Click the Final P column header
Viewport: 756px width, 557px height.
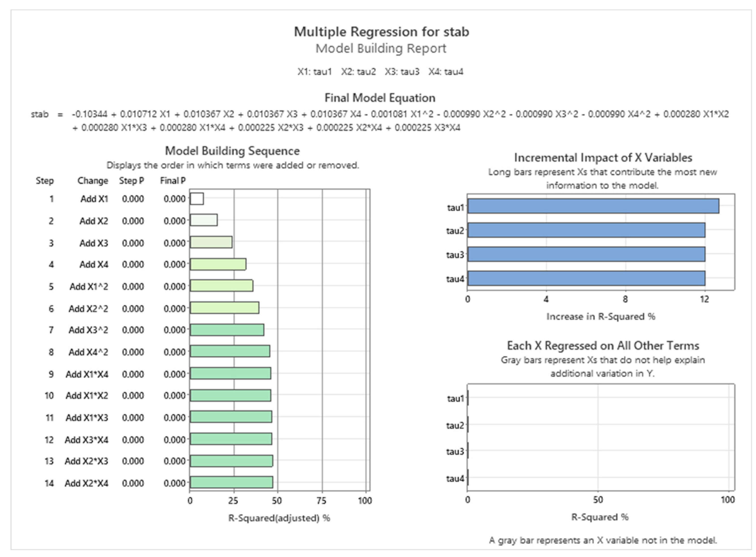(x=173, y=181)
